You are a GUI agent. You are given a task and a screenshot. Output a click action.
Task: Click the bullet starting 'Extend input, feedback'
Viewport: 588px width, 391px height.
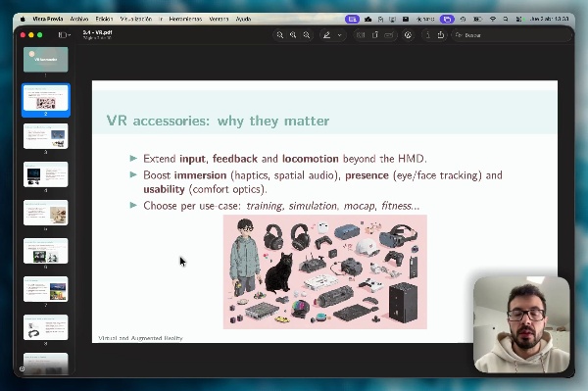[285, 159]
